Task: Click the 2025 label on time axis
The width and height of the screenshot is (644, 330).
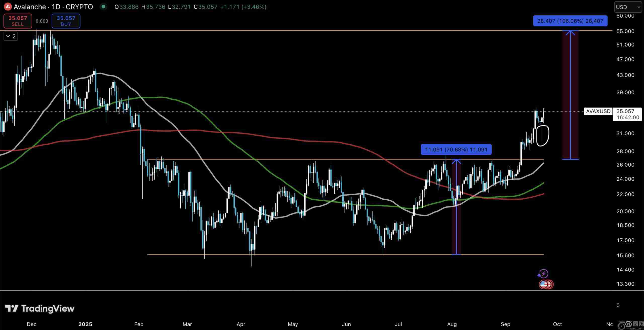Action: 85,324
